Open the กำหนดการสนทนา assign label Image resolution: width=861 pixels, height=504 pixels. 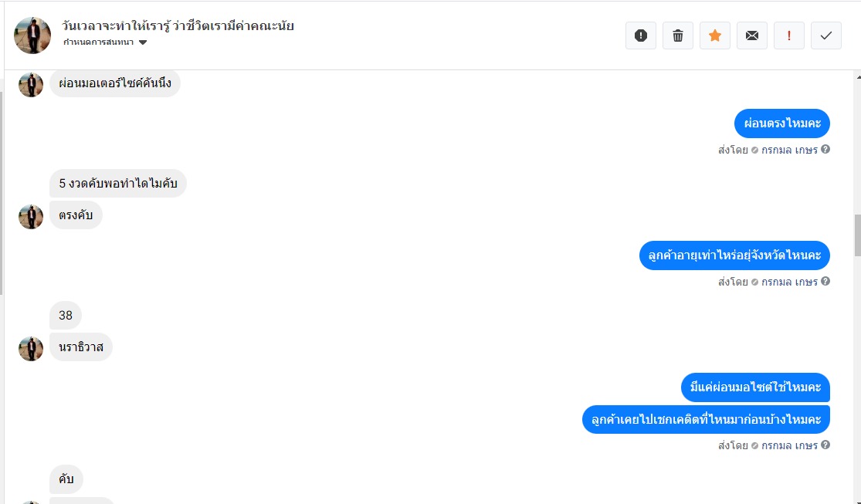point(98,42)
